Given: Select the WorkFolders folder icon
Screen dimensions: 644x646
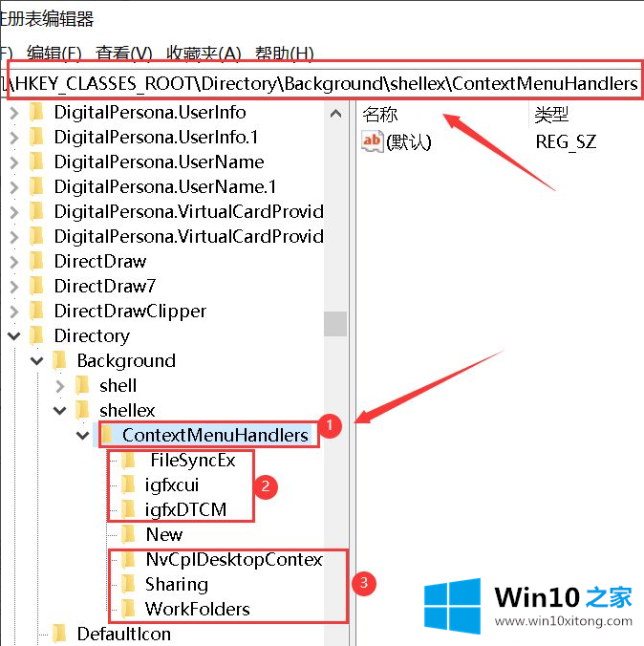Looking at the screenshot, I should tap(129, 609).
